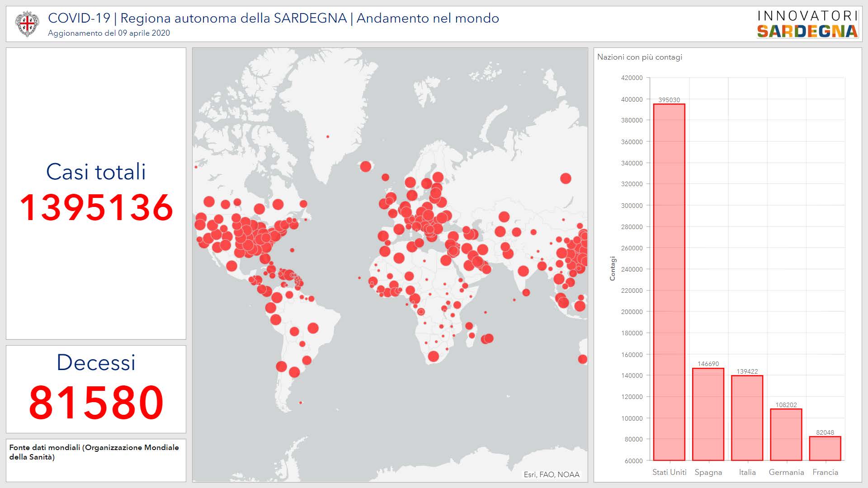This screenshot has height=488, width=868.
Task: Click the Casi totali value 1395136
Action: (x=96, y=208)
